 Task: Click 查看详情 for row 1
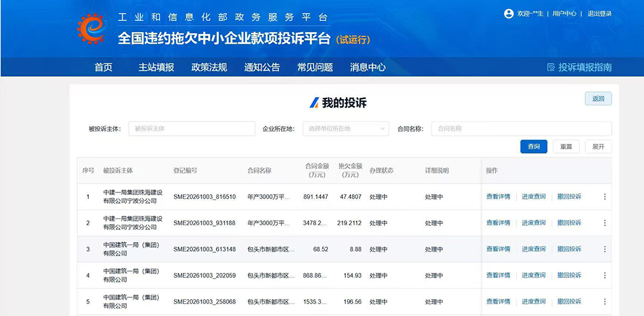(498, 196)
